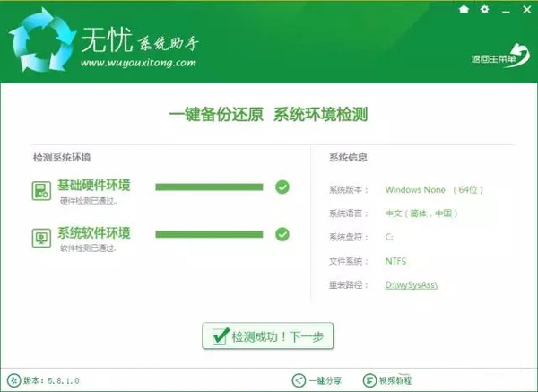The image size is (538, 392).
Task: Minimize the system assistant window
Action: (506, 12)
